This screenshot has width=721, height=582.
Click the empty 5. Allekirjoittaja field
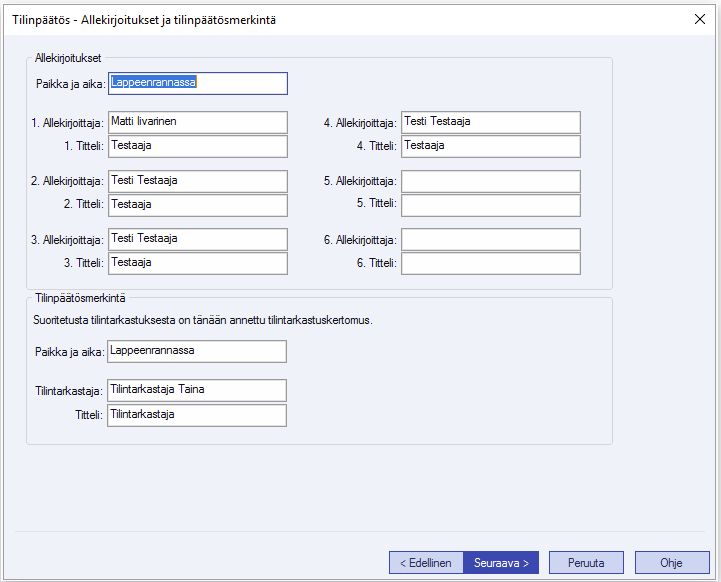tap(490, 181)
